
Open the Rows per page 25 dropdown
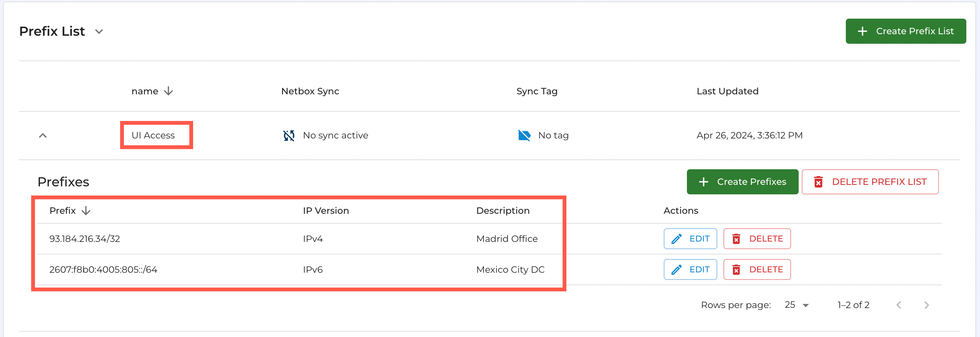click(797, 305)
